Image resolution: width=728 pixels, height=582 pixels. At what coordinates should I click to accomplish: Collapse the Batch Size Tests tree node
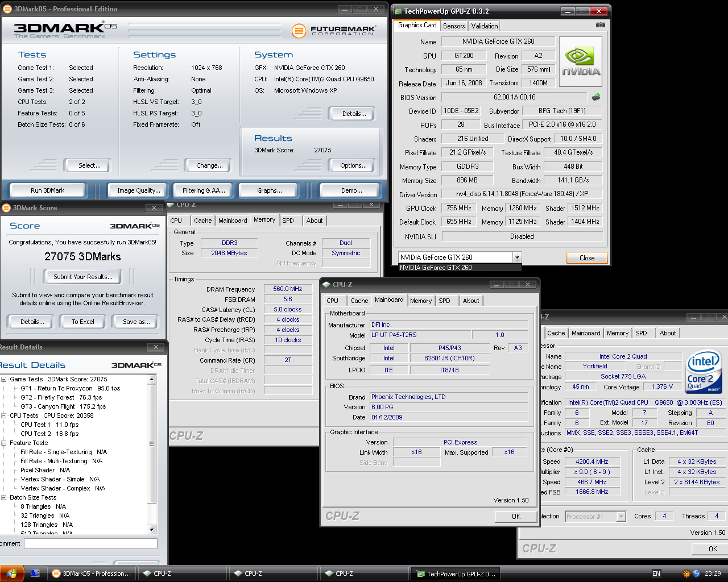click(4, 497)
